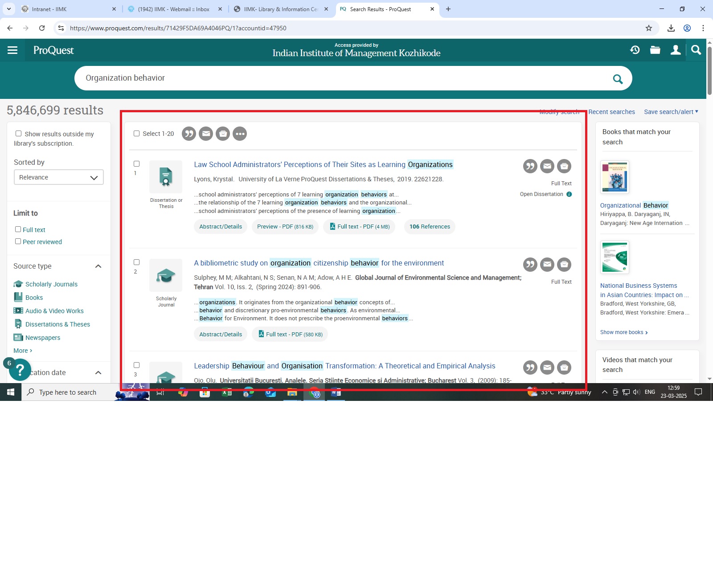Open the My Research folder icon

coord(655,50)
